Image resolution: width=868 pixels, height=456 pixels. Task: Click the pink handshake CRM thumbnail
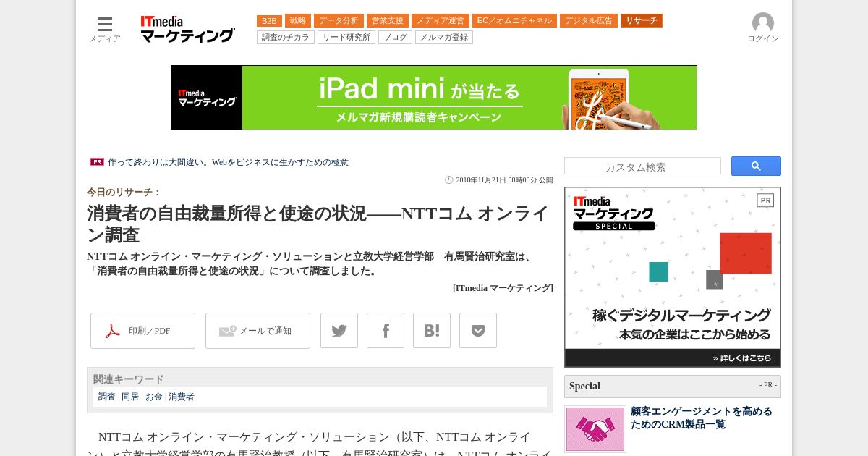pos(595,429)
